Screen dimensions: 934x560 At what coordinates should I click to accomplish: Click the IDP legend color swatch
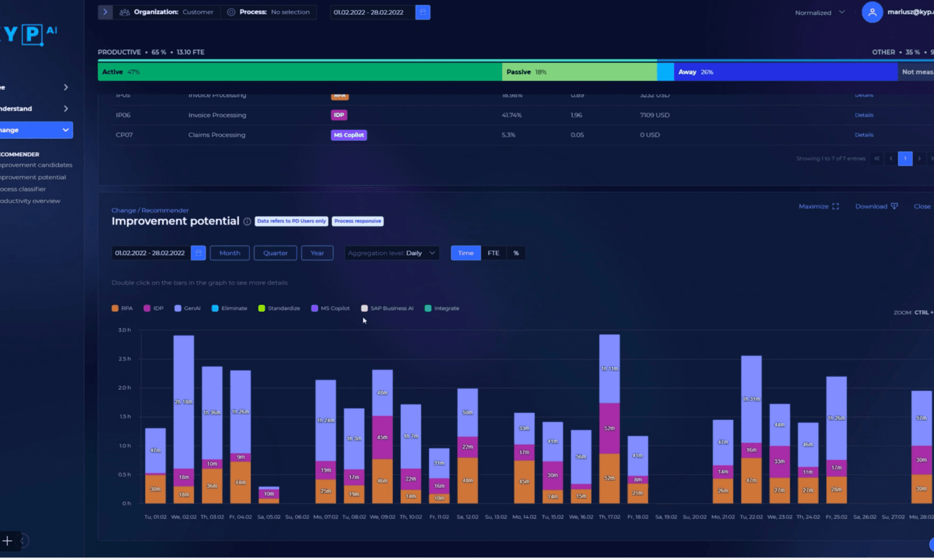[147, 308]
